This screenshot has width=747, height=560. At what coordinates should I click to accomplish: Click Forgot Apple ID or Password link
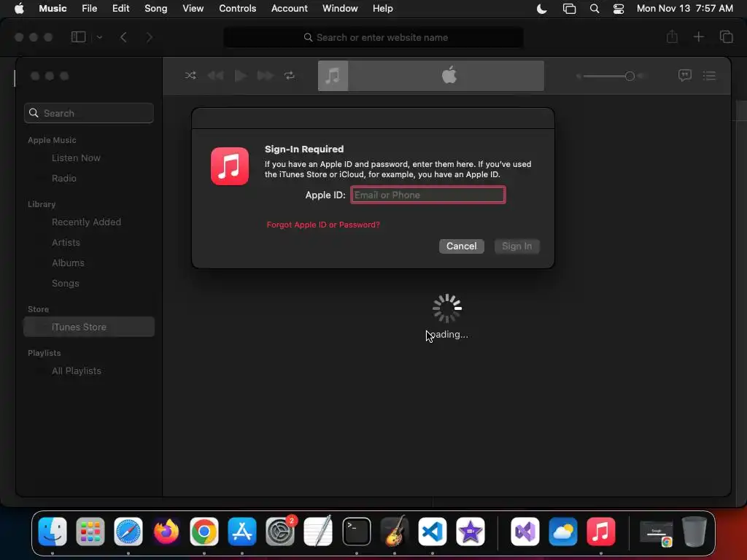click(323, 225)
